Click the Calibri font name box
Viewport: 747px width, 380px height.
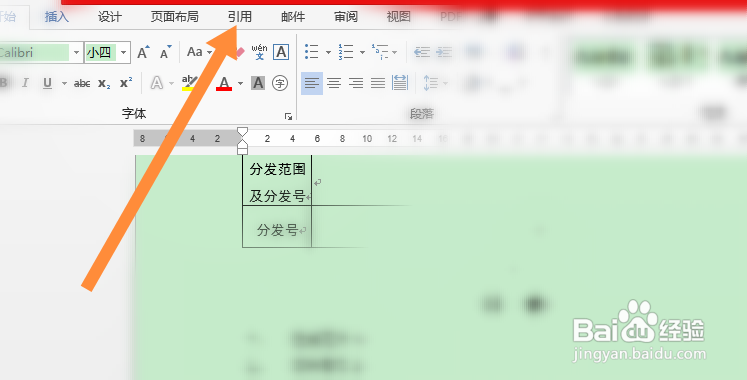click(x=35, y=52)
